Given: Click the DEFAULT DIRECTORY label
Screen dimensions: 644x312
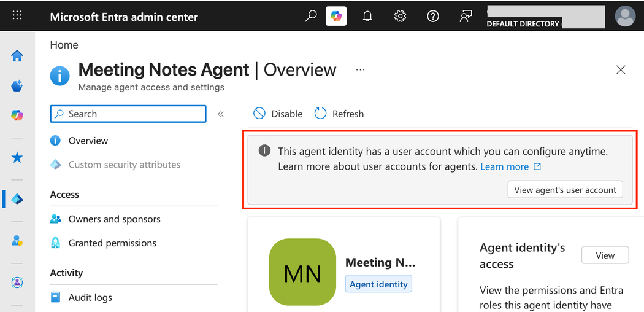Looking at the screenshot, I should click(x=523, y=24).
